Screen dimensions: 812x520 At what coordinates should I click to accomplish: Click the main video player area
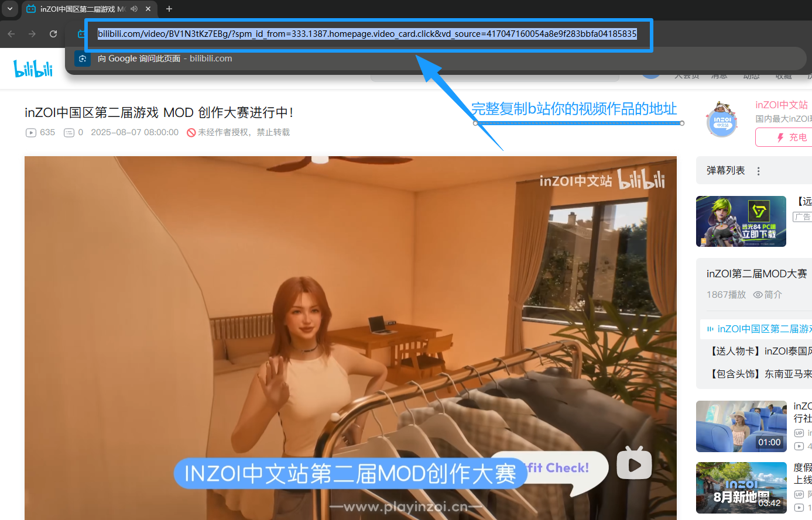(x=351, y=338)
